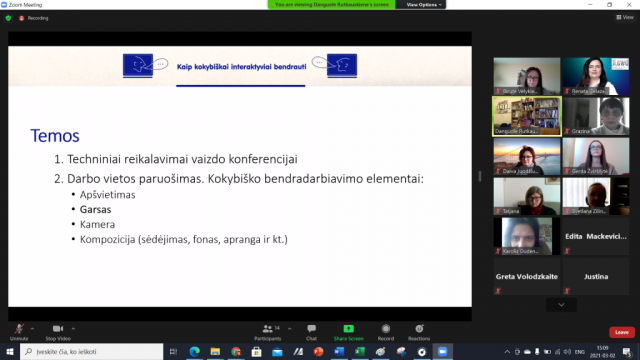Expand video options arrow beside Stop Video

[x=73, y=329]
